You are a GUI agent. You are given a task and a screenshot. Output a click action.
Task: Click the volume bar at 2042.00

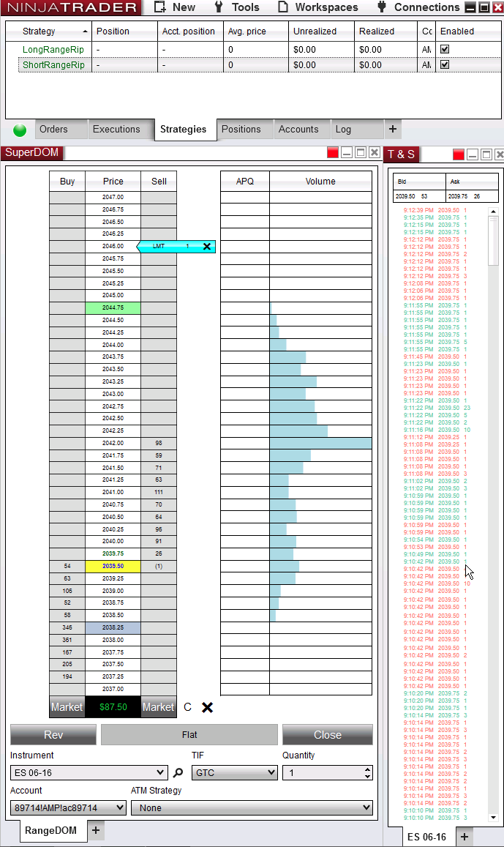point(320,443)
